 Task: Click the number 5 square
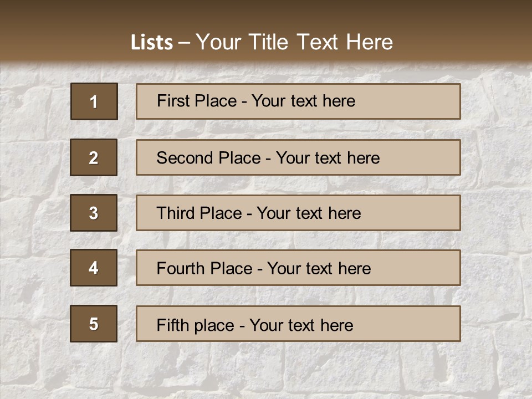tap(94, 324)
